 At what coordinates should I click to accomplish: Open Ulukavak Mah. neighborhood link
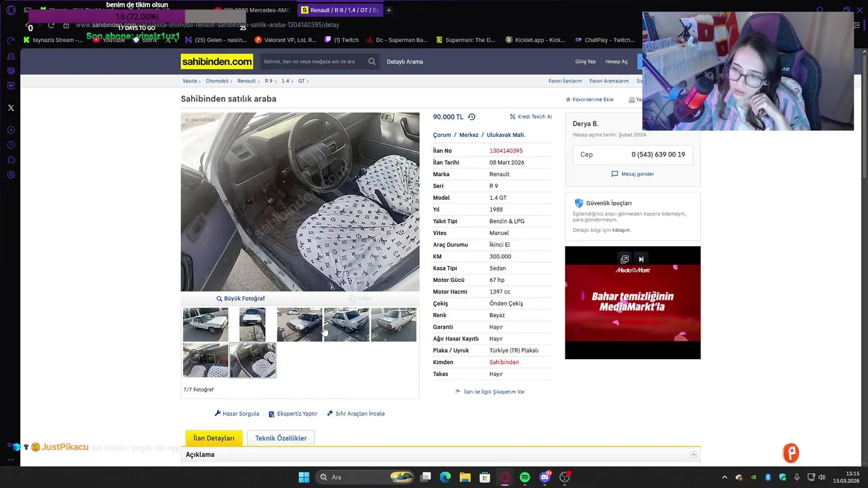[x=506, y=135]
